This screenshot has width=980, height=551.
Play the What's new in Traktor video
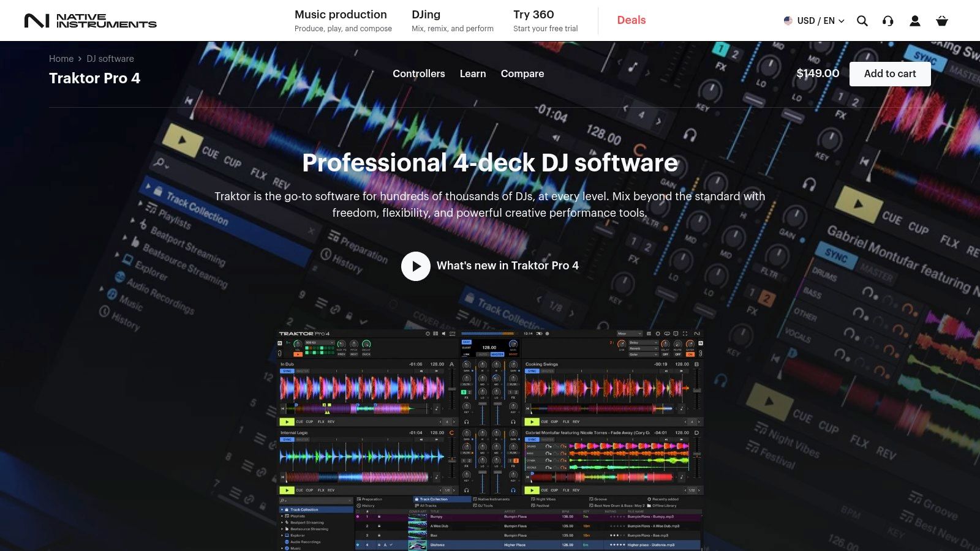[x=416, y=266]
